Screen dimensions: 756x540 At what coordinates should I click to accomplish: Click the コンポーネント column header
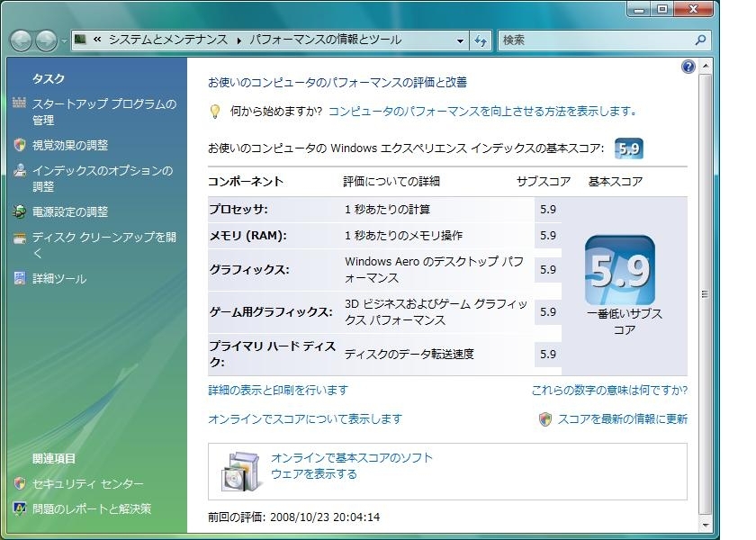pyautogui.click(x=246, y=181)
